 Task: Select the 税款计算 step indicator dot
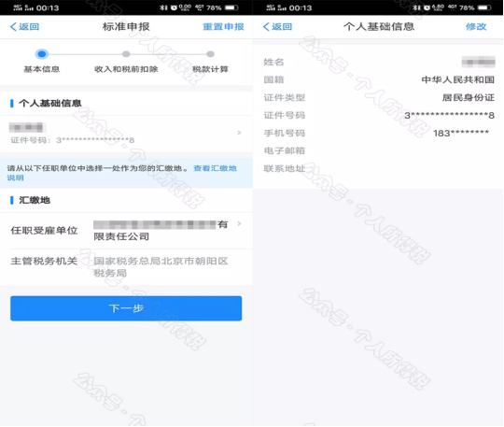(210, 54)
